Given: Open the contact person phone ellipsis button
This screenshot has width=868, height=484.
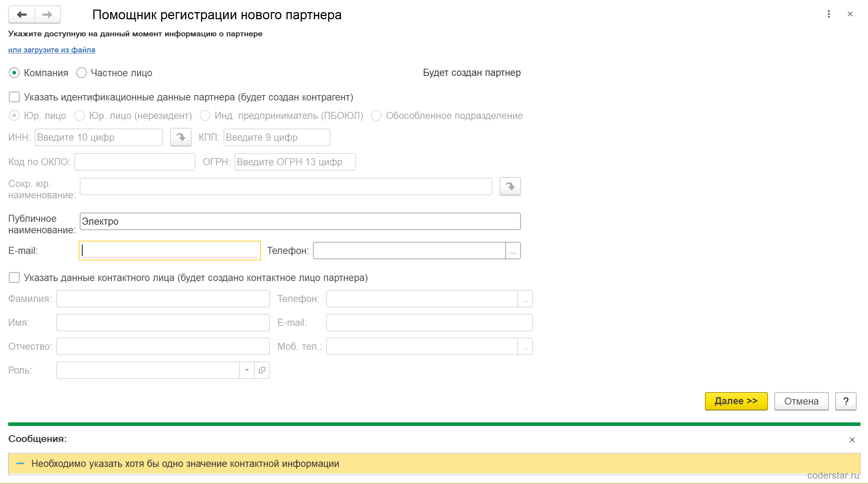Looking at the screenshot, I should pyautogui.click(x=525, y=299).
